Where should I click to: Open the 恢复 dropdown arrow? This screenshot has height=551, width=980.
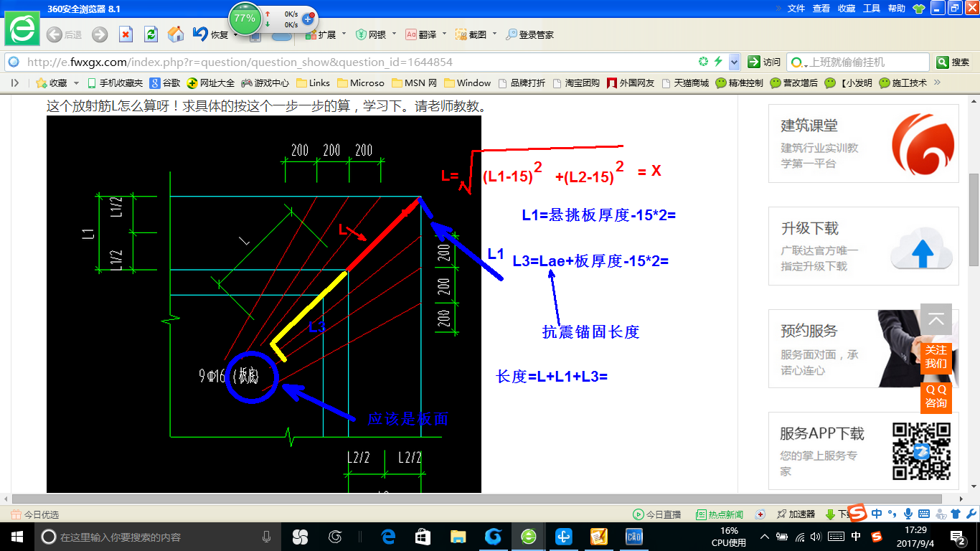click(x=235, y=34)
